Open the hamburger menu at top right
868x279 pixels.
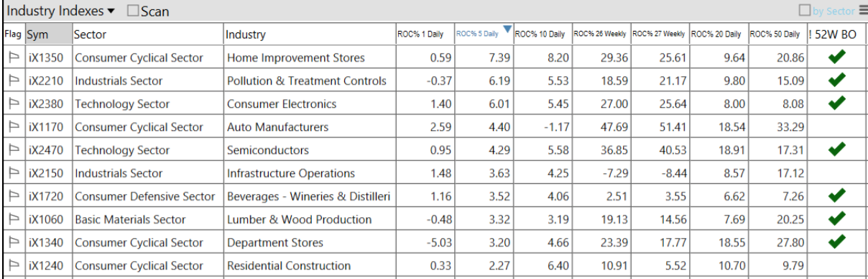[862, 10]
